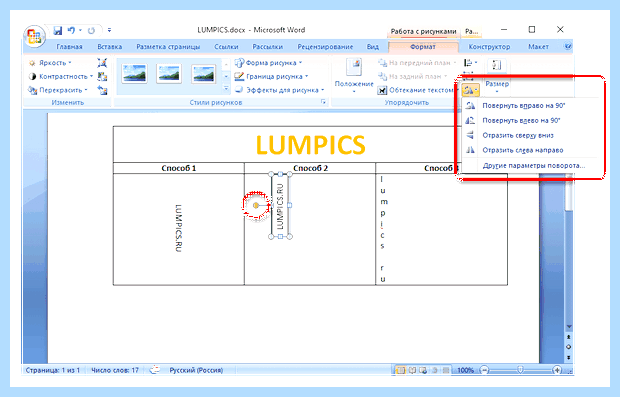620x397 pixels.
Task: Switch to Print Layout view
Action: click(x=401, y=371)
